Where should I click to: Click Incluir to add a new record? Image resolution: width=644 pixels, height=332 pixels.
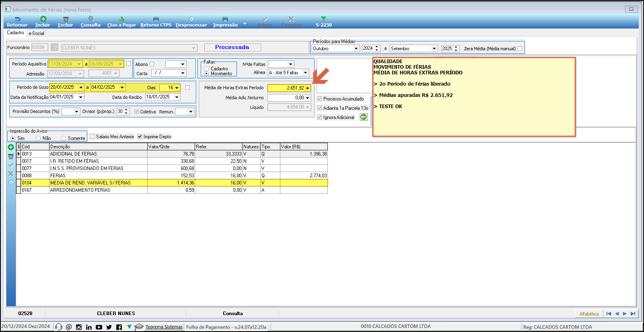[x=43, y=22]
